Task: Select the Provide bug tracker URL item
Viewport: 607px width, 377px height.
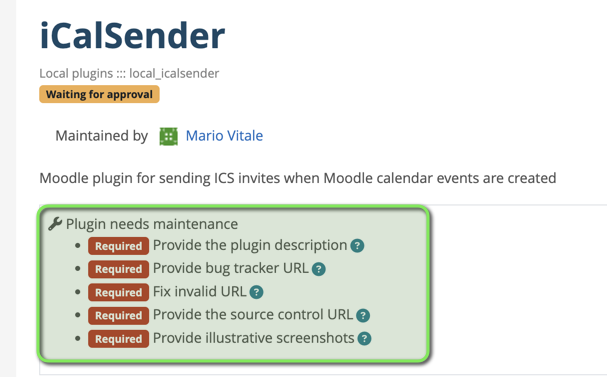Action: tap(231, 268)
